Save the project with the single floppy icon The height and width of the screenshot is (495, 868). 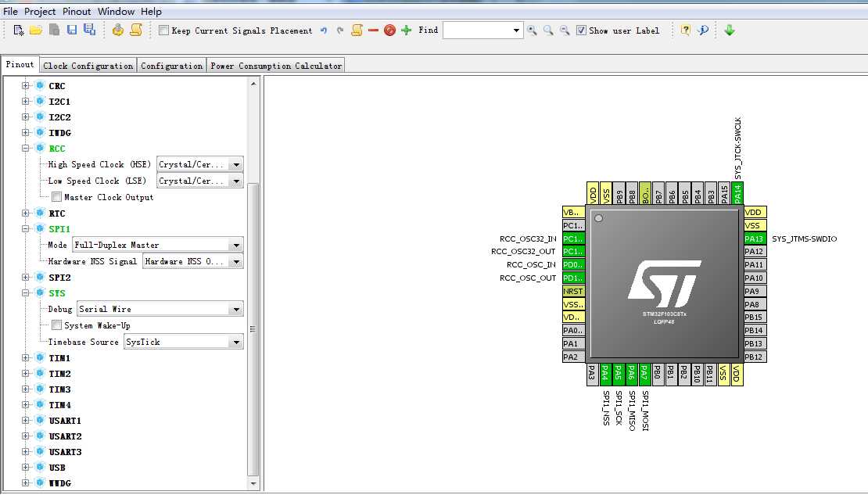pos(72,30)
